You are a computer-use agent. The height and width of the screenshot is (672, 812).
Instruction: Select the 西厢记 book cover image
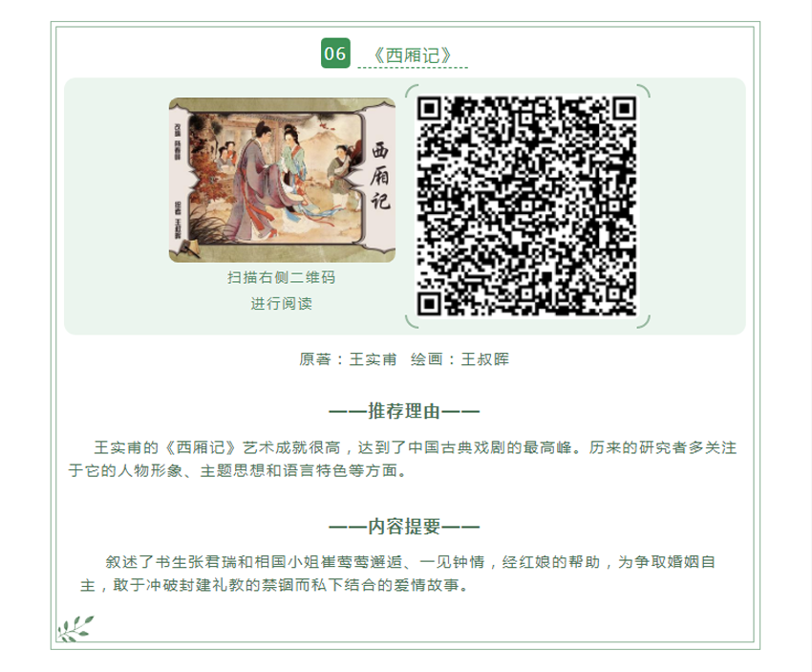pyautogui.click(x=282, y=180)
